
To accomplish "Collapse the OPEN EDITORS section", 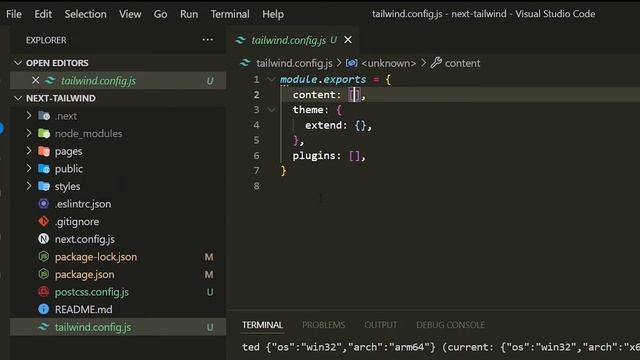I will point(18,63).
